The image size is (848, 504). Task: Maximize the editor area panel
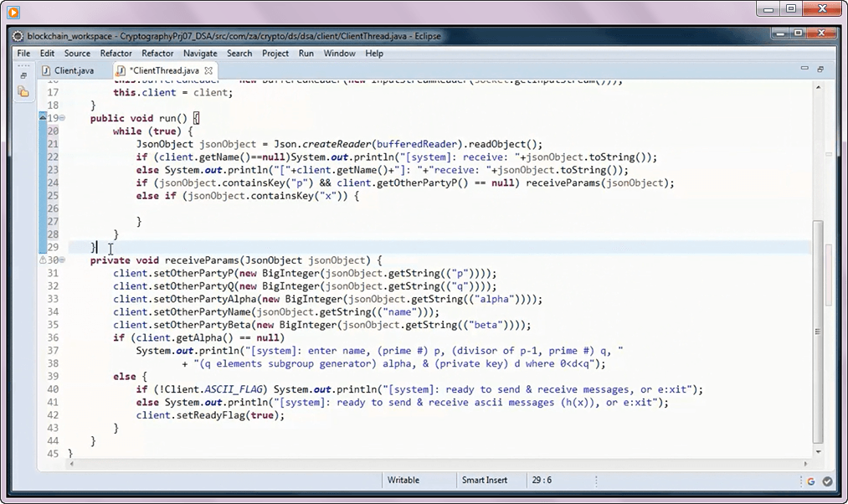tap(820, 69)
